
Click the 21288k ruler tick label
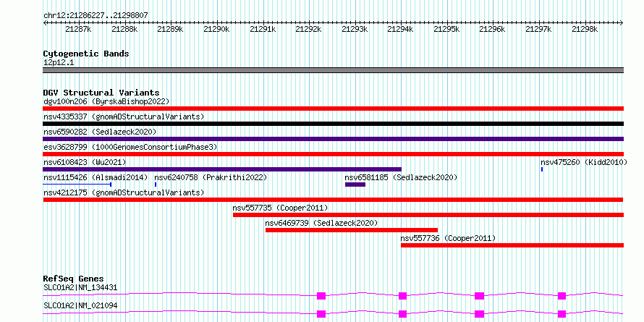coord(124,30)
